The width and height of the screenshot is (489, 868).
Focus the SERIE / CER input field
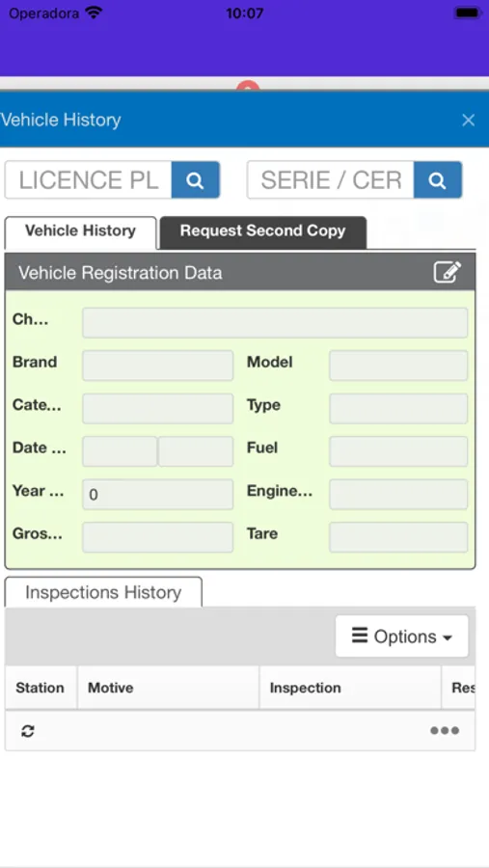(x=331, y=180)
